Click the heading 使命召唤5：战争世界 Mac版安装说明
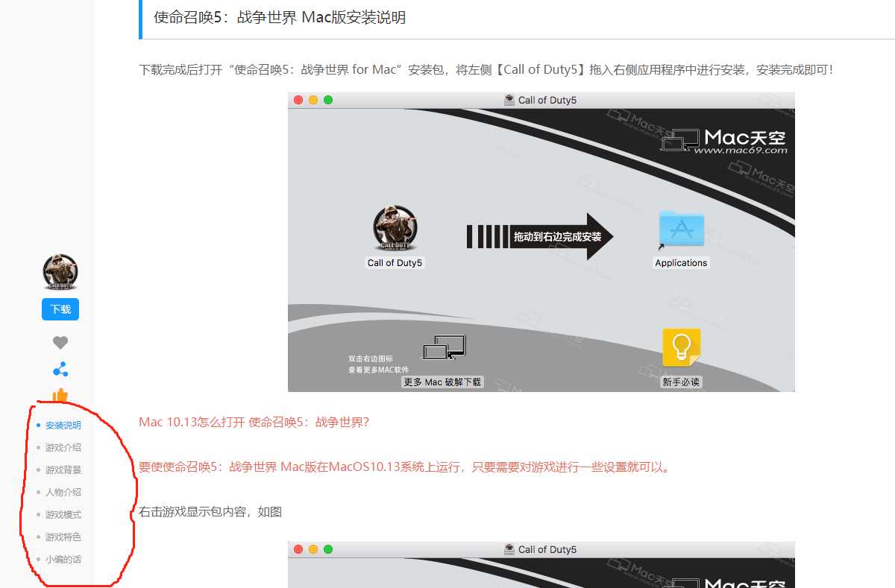Image resolution: width=895 pixels, height=588 pixels. click(x=280, y=17)
